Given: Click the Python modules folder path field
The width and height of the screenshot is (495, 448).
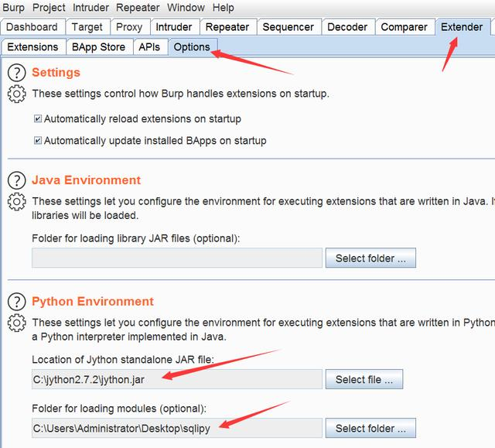Looking at the screenshot, I should coord(176,428).
